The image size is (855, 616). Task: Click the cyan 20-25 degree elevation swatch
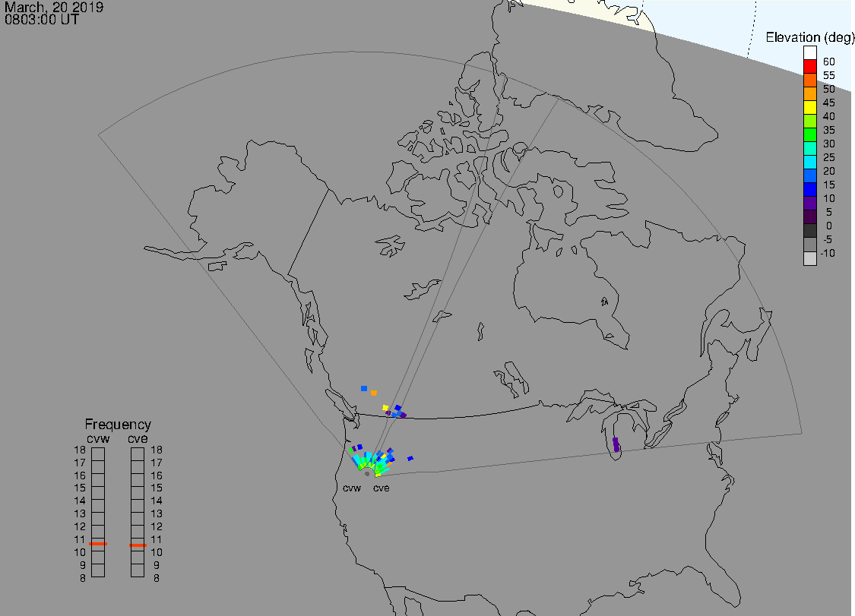[809, 162]
